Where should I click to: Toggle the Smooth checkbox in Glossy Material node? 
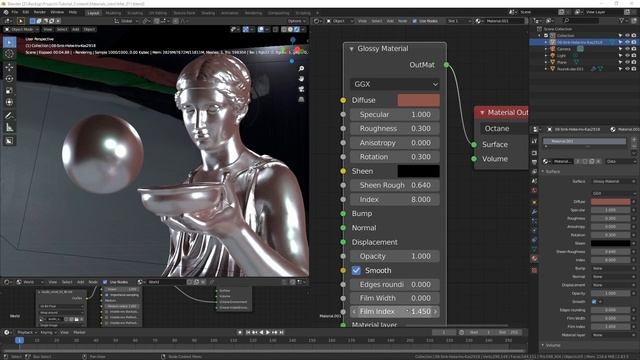356,271
